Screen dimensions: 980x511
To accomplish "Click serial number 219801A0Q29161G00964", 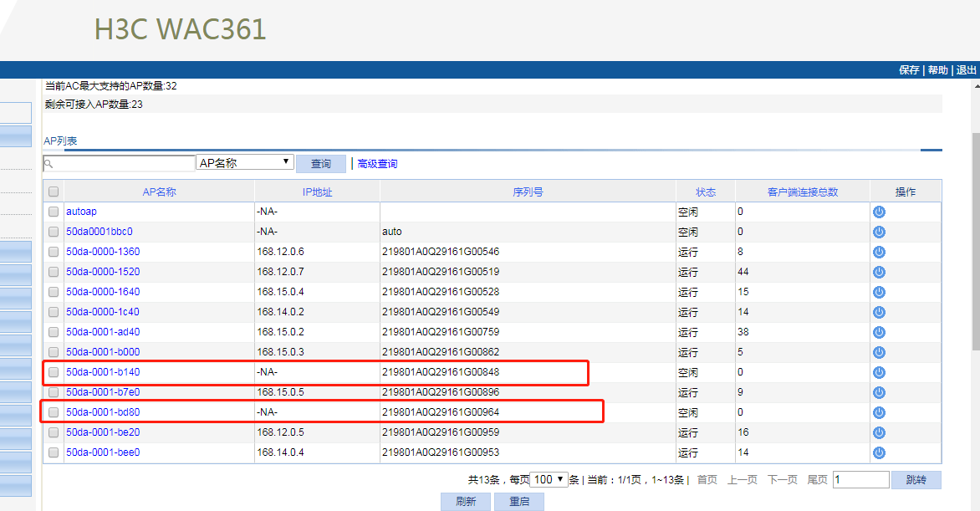I will click(x=441, y=412).
